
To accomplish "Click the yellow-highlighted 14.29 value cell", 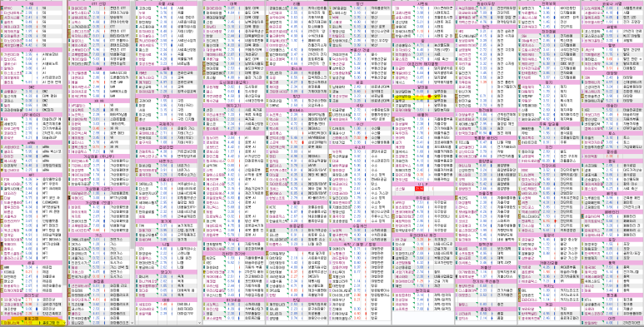I will coord(419,96).
